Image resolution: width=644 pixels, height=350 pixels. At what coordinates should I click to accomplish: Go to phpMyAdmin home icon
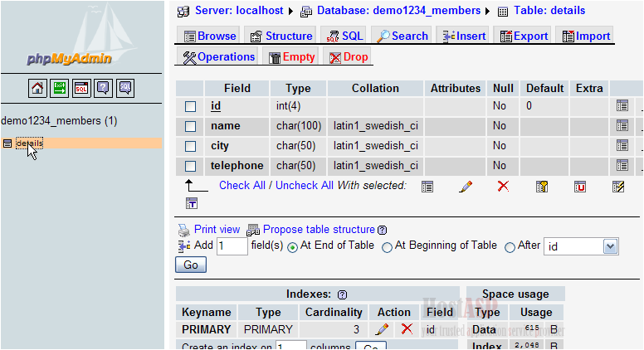pos(37,88)
